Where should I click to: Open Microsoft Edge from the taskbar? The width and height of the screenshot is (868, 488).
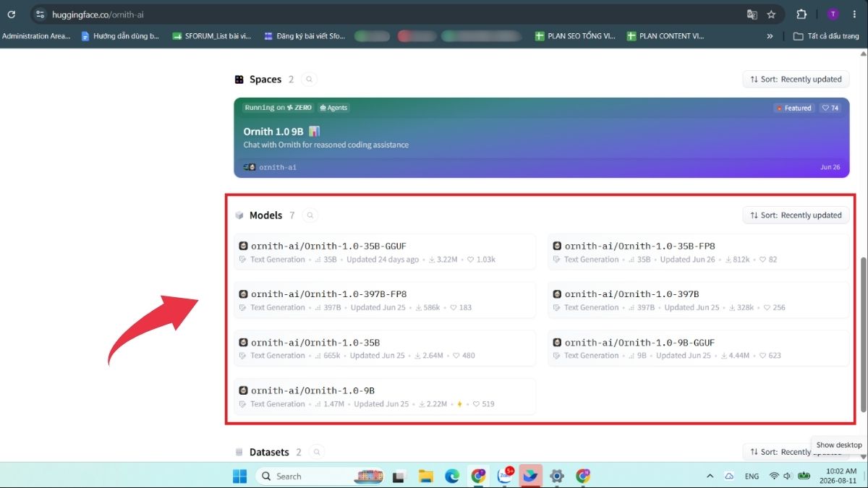452,476
